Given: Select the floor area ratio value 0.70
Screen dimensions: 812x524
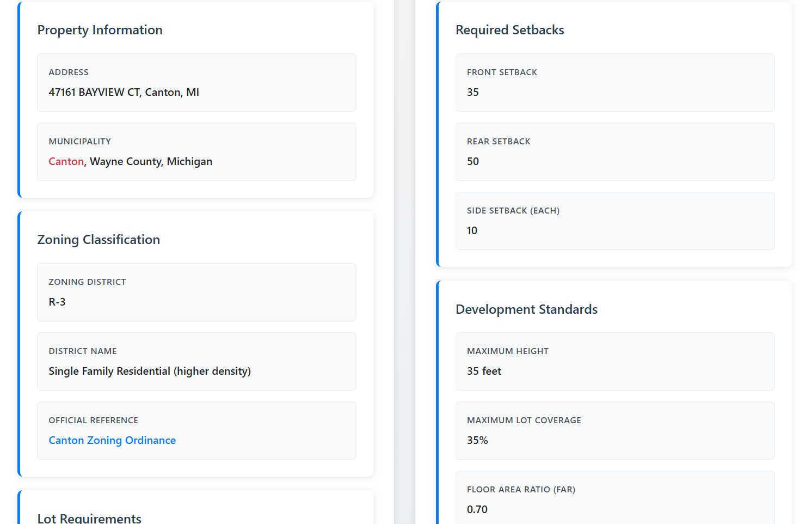Looking at the screenshot, I should coord(477,509).
